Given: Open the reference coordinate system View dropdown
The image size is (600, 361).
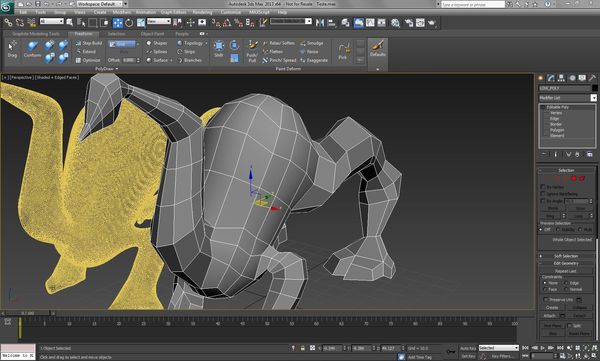Looking at the screenshot, I should click(x=159, y=21).
